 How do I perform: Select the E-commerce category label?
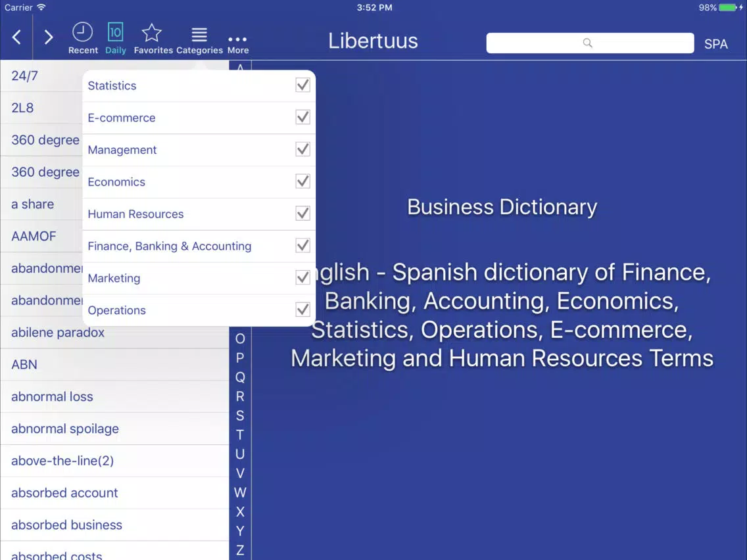coord(122,118)
